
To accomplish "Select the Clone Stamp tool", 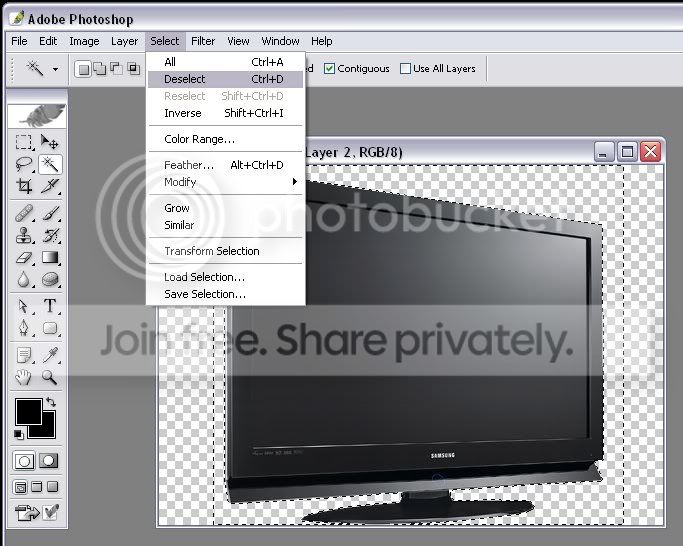I will [x=24, y=235].
